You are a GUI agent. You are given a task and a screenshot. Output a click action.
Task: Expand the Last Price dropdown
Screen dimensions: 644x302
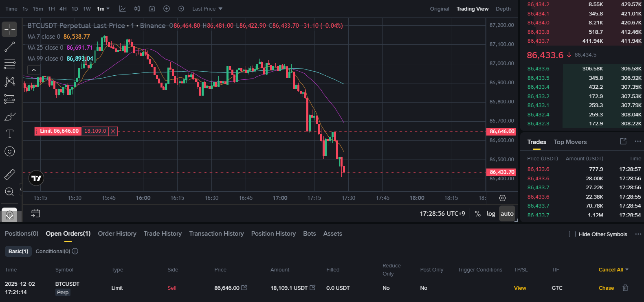point(207,9)
